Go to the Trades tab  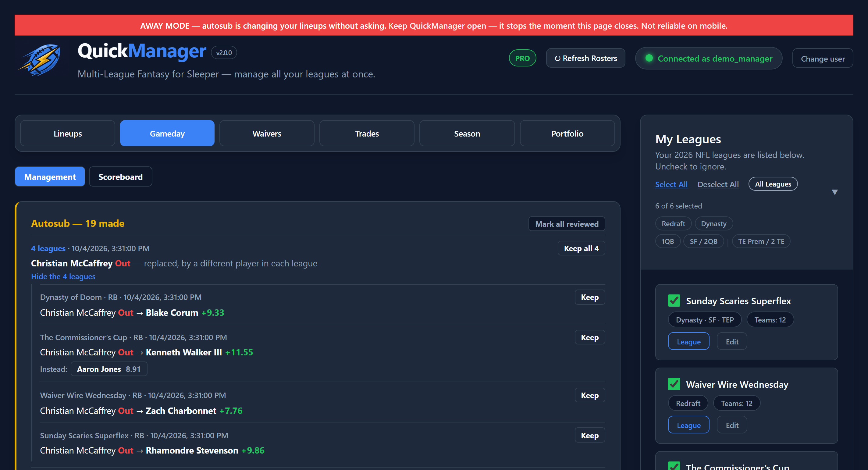tap(367, 134)
